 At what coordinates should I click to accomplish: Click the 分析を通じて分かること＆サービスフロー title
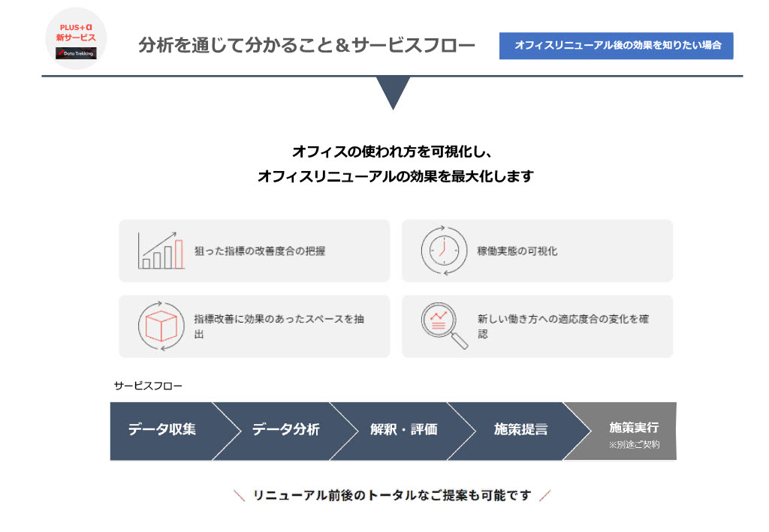tap(306, 46)
